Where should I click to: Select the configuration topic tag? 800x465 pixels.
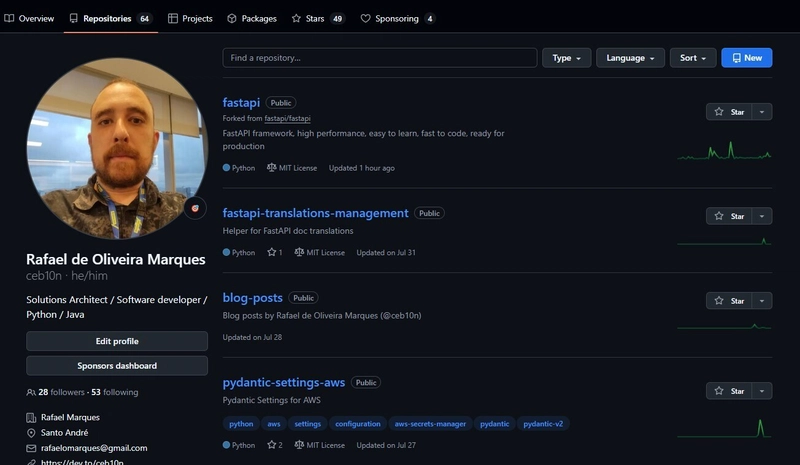click(358, 424)
